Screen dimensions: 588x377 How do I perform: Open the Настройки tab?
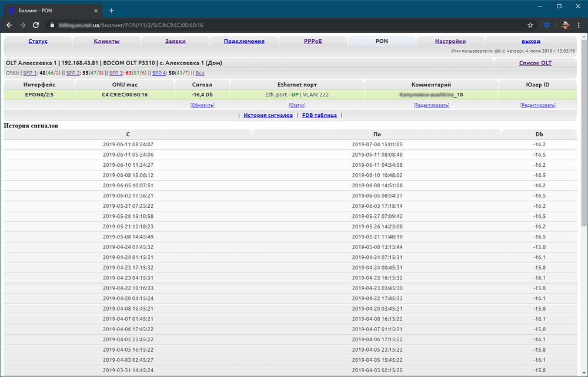tap(450, 41)
